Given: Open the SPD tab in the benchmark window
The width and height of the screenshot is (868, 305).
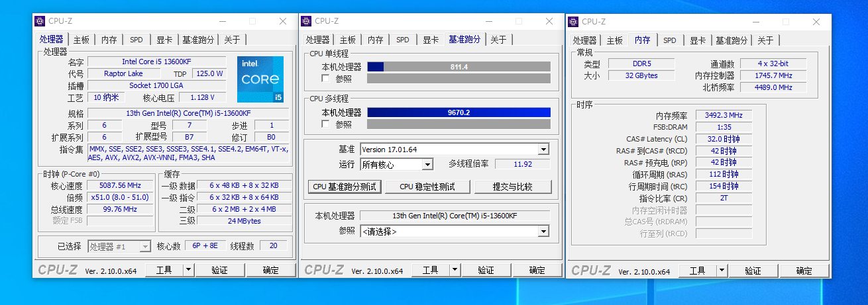Looking at the screenshot, I should pos(403,40).
